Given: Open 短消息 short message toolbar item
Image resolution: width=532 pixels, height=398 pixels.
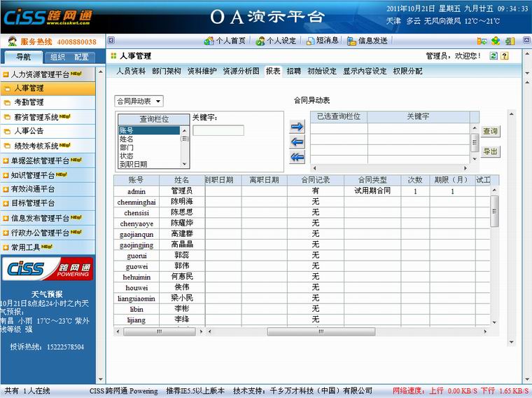Looking at the screenshot, I should pyautogui.click(x=322, y=41).
